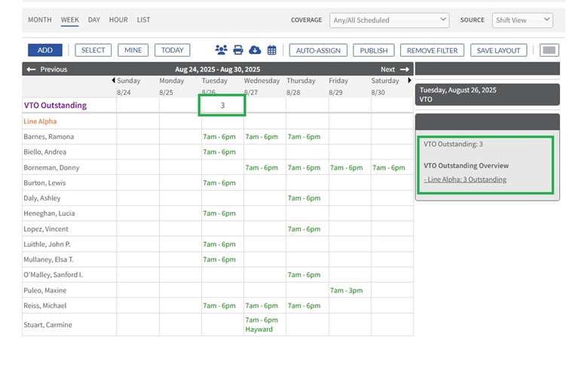Select Barnes, Ramona's Wednesday shift
The image size is (588, 365).
[x=262, y=136]
